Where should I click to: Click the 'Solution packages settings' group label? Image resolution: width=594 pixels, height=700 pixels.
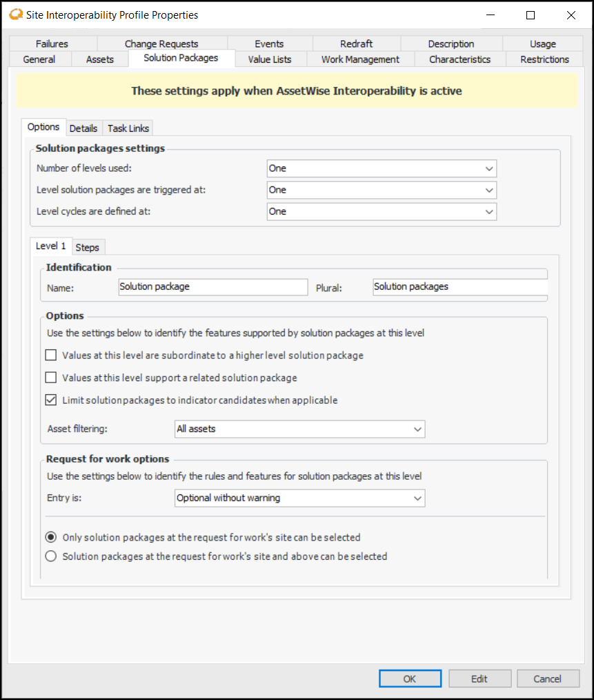point(101,148)
